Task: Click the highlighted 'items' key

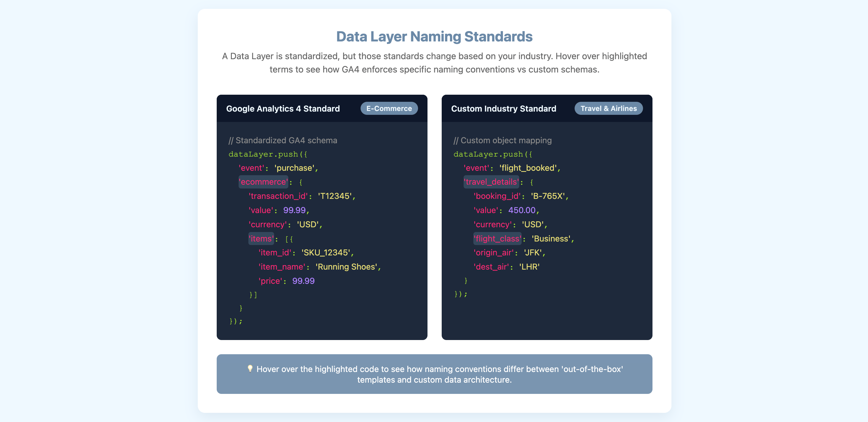Action: 261,239
